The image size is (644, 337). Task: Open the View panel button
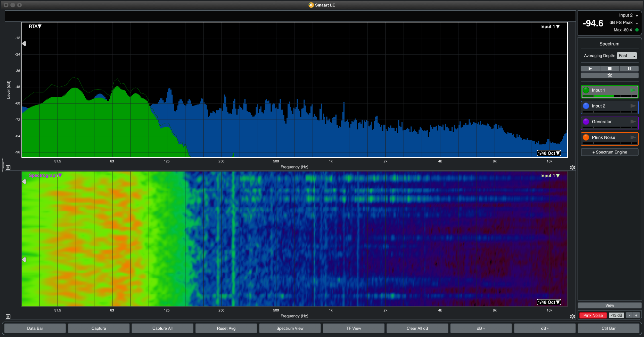tap(610, 306)
